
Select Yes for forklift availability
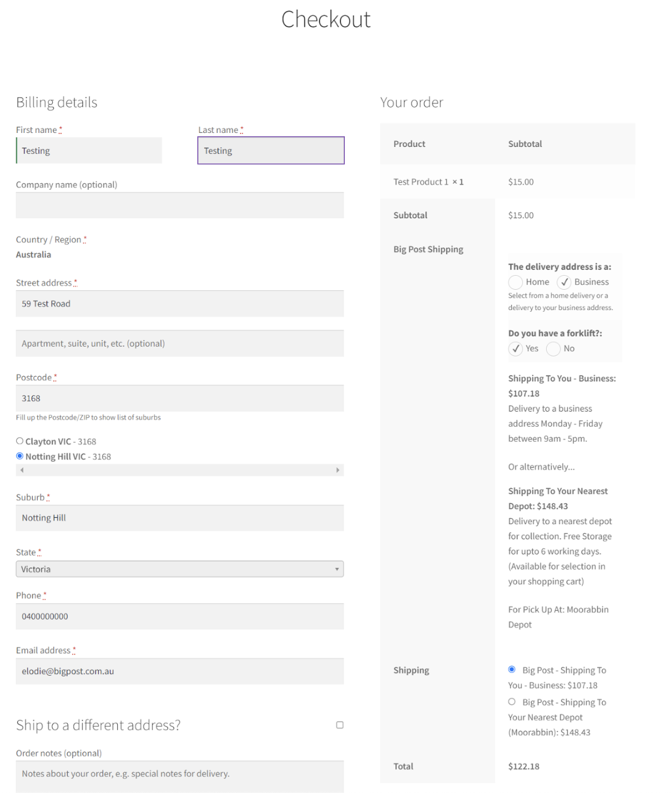[515, 349]
